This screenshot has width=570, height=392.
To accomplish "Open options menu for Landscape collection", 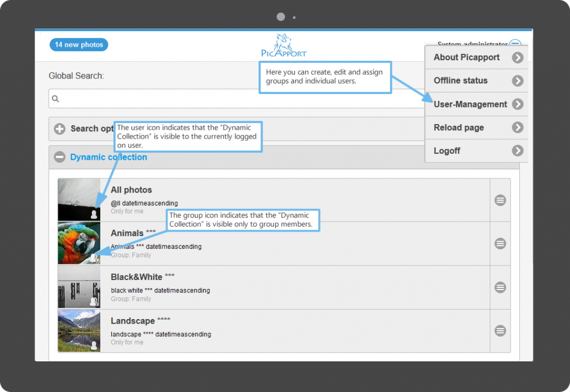I will tap(500, 331).
